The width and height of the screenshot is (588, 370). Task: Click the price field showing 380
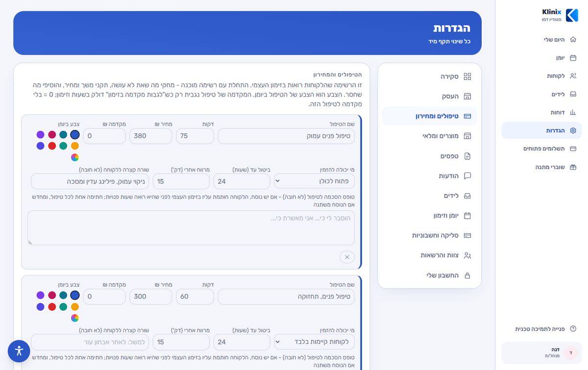(151, 136)
